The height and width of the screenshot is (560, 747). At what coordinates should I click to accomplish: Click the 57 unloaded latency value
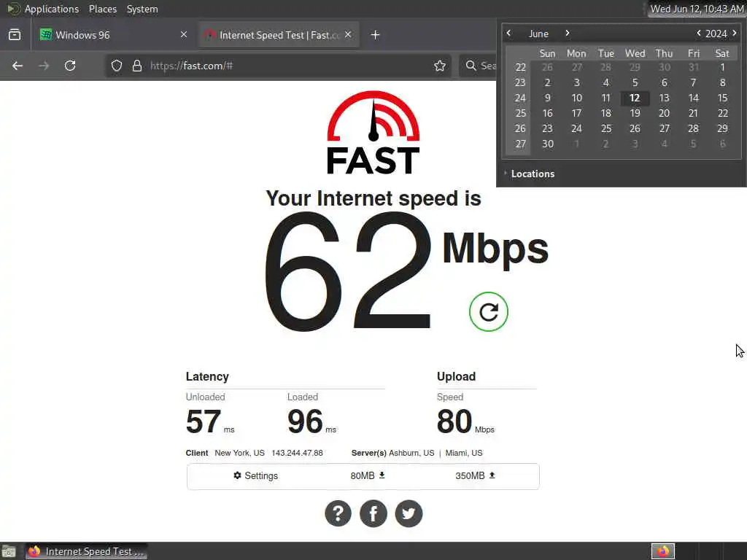[204, 421]
